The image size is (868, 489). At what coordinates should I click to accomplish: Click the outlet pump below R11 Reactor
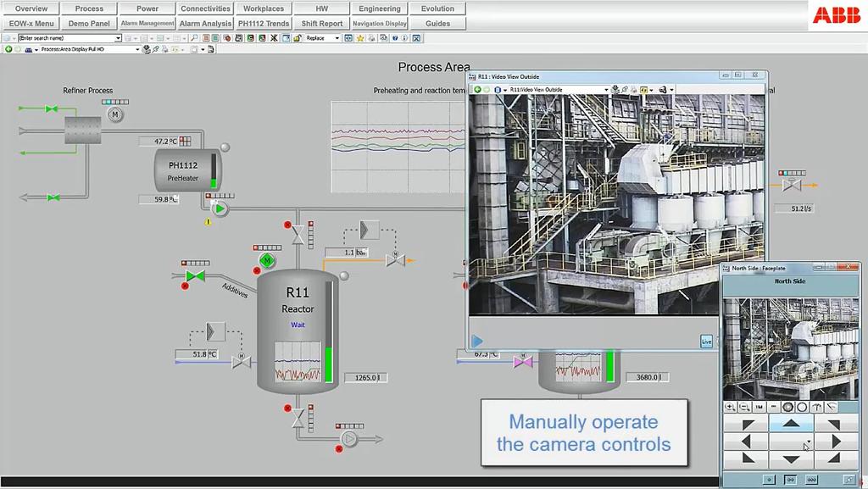point(348,439)
